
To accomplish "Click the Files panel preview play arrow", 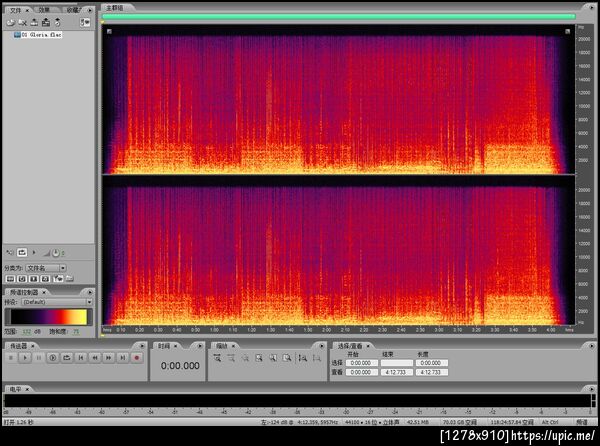I will point(34,252).
